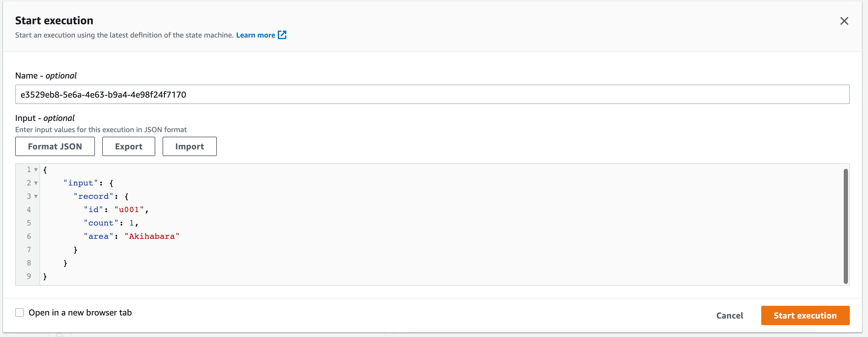This screenshot has width=868, height=337.
Task: Select line number 6 in the gutter
Action: (29, 236)
